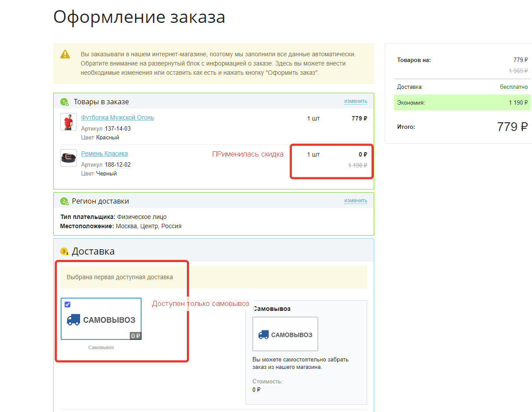
Task: Click the truck icon in the checked Самовывоз tile
Action: pyautogui.click(x=73, y=320)
